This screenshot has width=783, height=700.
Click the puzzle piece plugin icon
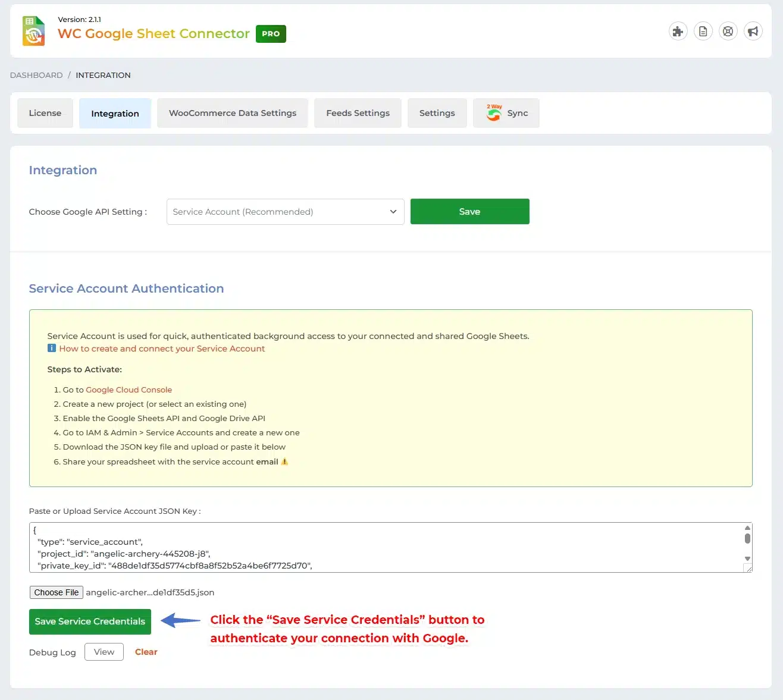pyautogui.click(x=678, y=32)
